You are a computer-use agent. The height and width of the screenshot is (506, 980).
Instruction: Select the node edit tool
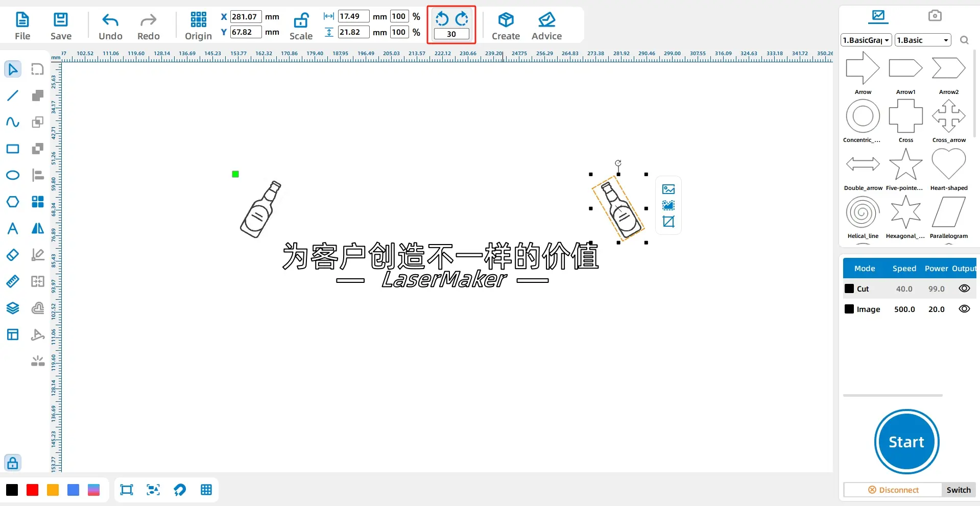[x=38, y=69]
